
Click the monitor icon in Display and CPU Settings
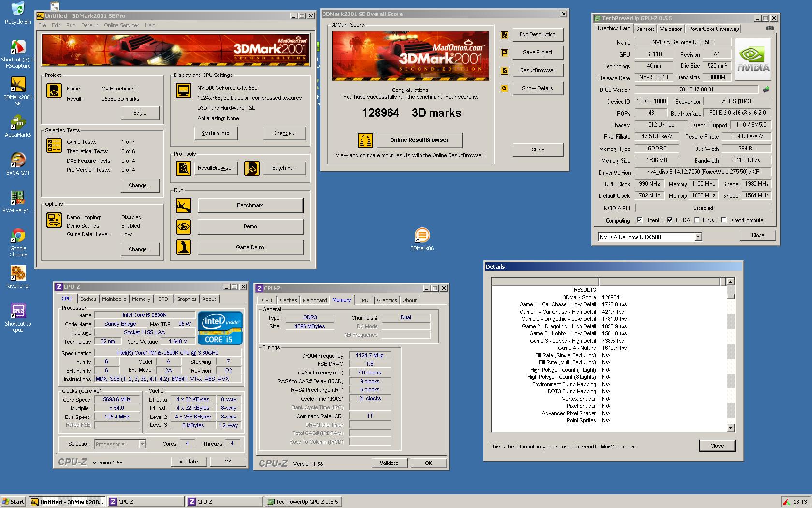(x=184, y=90)
